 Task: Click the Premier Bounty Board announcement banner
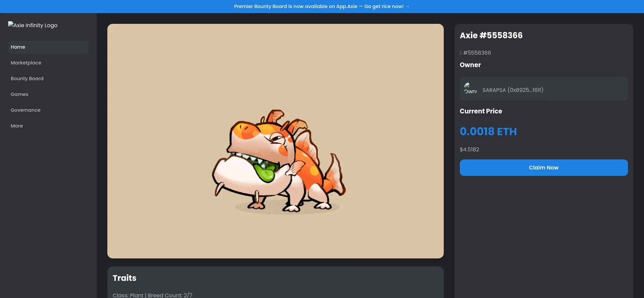(x=322, y=6)
